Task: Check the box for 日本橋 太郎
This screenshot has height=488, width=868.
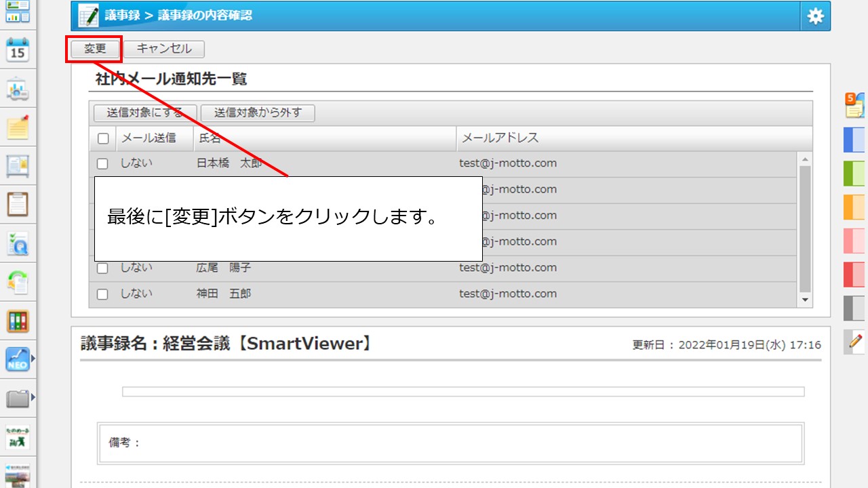Action: [103, 163]
